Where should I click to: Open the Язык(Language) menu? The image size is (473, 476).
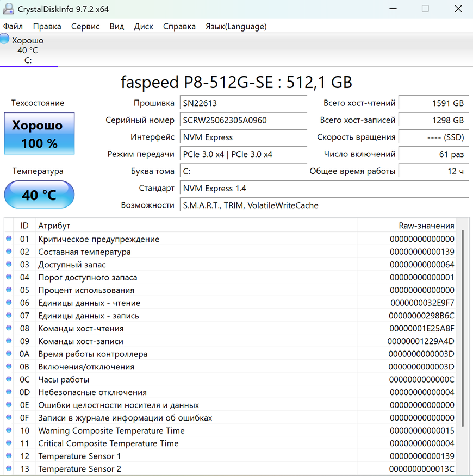(x=236, y=26)
